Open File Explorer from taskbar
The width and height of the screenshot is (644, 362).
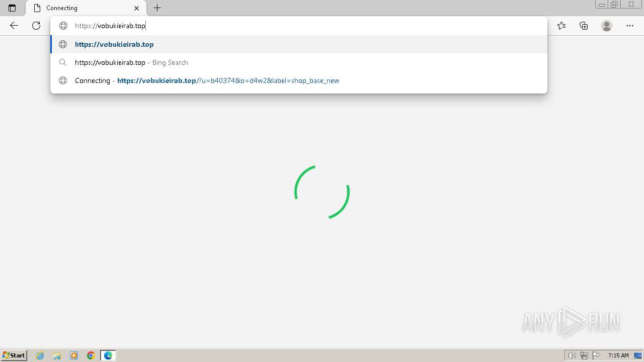pos(57,355)
